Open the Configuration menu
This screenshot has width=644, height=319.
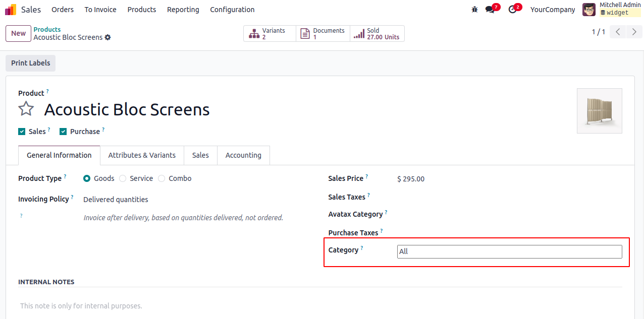[x=232, y=10]
